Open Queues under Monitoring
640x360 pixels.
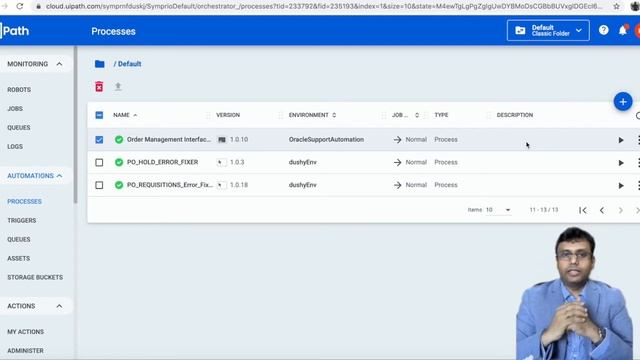click(x=19, y=128)
